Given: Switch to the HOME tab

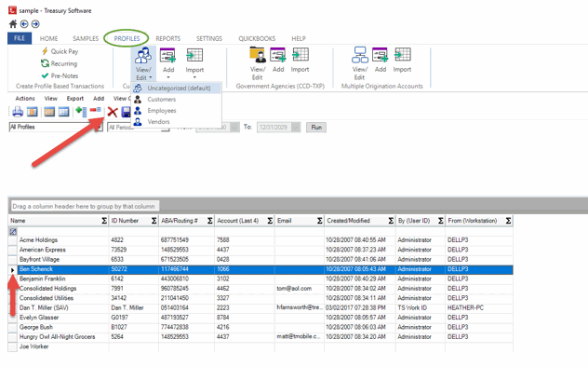Looking at the screenshot, I should click(48, 38).
